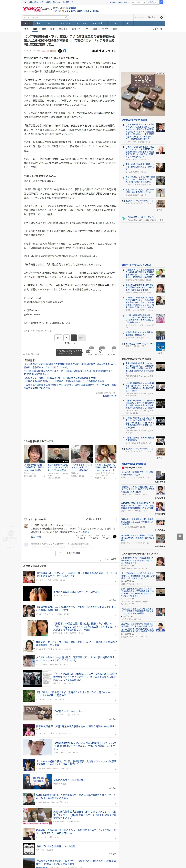186x868 pixels.
Task: Open the エキスパート navigation tab
Action: 64,24
